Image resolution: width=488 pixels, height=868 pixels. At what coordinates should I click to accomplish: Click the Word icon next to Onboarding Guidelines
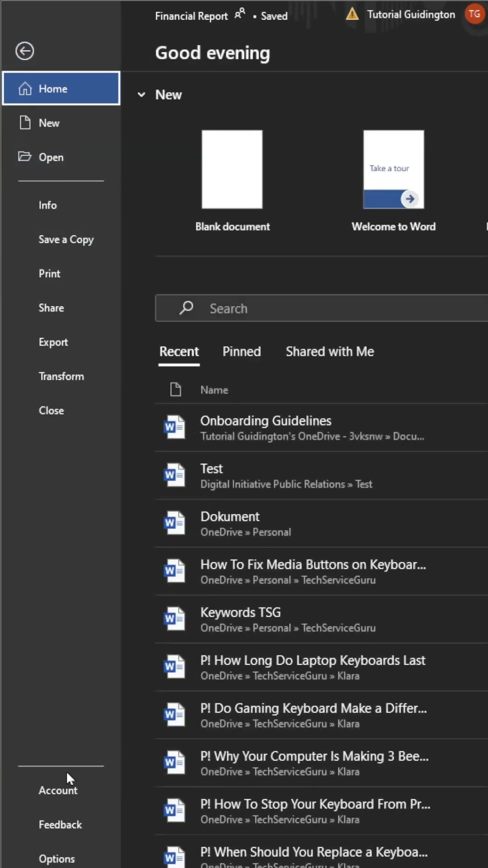[174, 427]
